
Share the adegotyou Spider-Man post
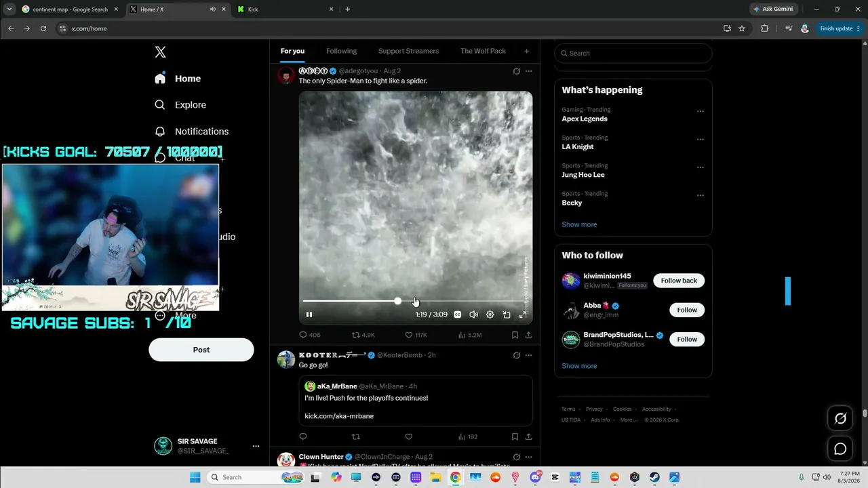coord(528,335)
